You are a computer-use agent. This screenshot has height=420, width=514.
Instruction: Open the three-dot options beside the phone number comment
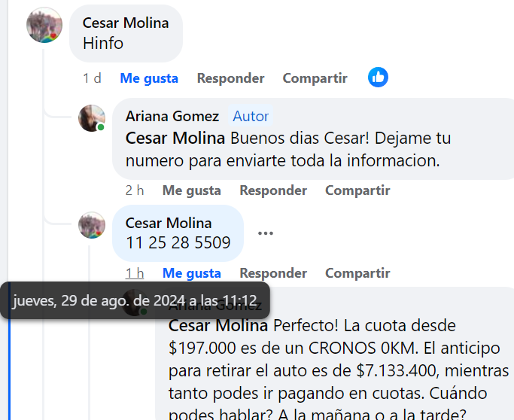pos(266,233)
